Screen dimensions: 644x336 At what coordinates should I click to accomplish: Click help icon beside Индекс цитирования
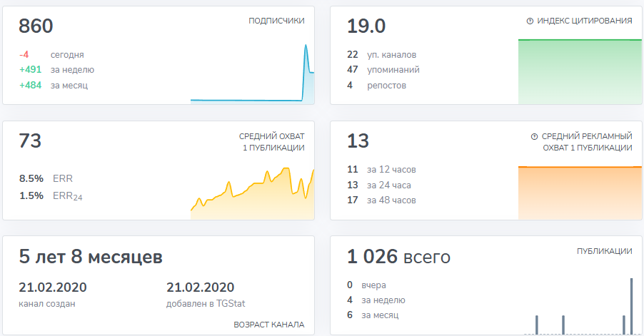pos(529,21)
